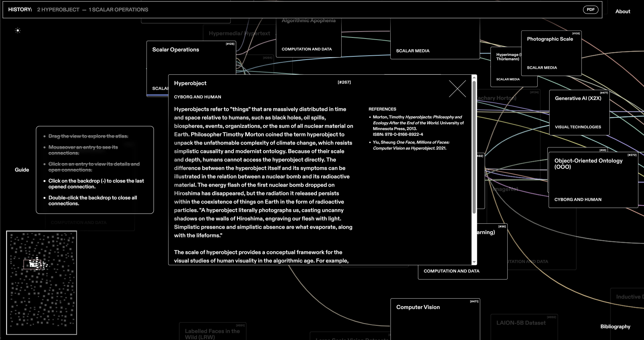Click the PDF export button

590,9
